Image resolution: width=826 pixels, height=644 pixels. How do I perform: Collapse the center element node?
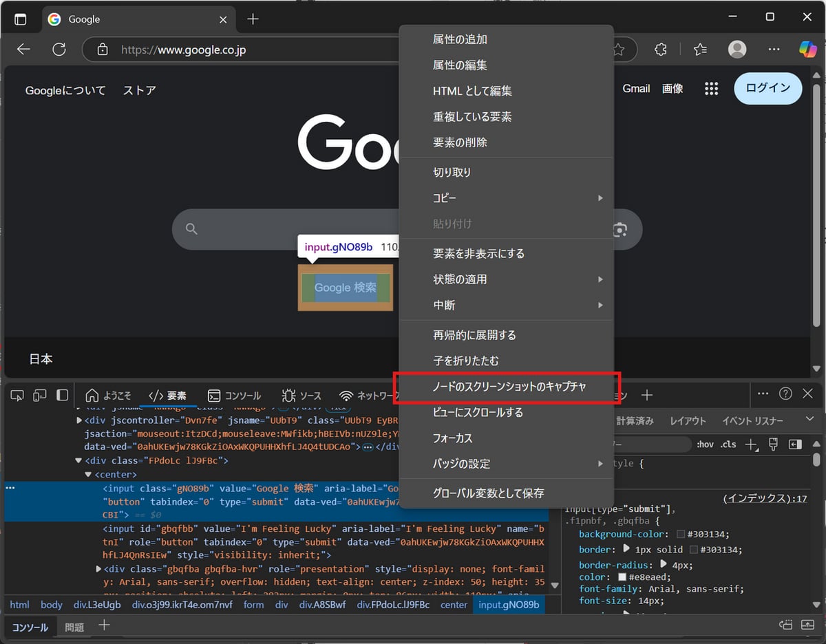point(88,475)
